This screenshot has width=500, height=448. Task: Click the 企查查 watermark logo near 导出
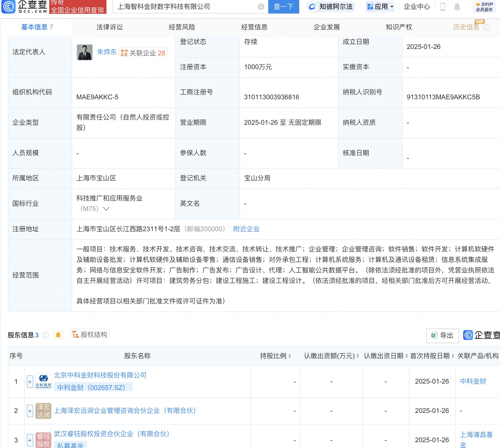pyautogui.click(x=481, y=335)
